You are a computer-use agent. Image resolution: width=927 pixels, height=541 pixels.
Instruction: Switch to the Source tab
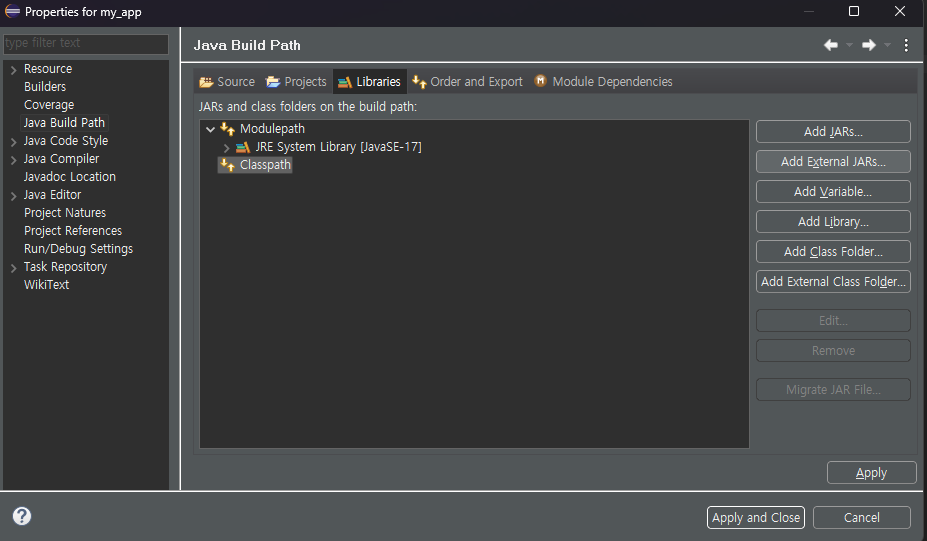point(227,82)
